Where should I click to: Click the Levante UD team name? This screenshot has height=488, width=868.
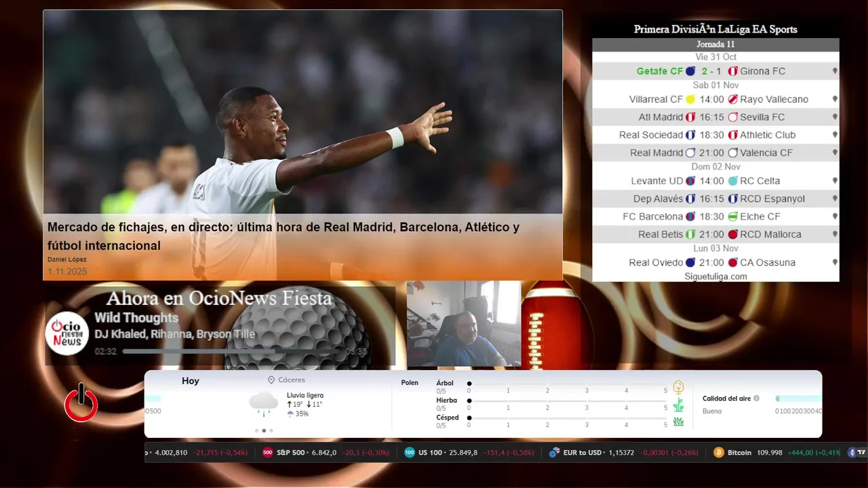pos(657,181)
